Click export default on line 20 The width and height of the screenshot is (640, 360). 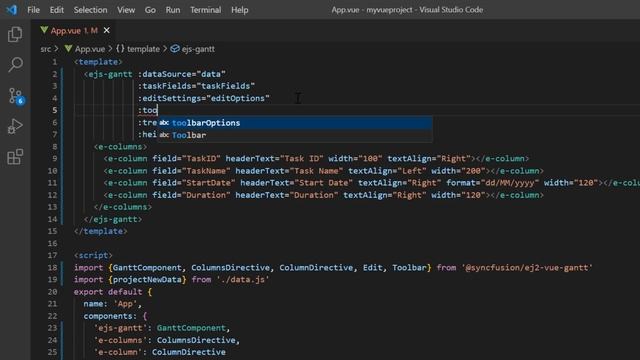[108, 292]
